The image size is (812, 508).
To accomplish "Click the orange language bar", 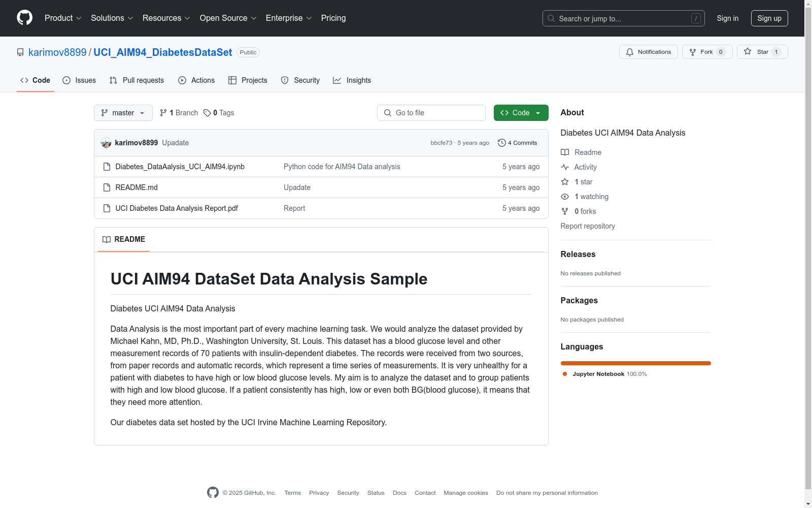I will point(636,363).
